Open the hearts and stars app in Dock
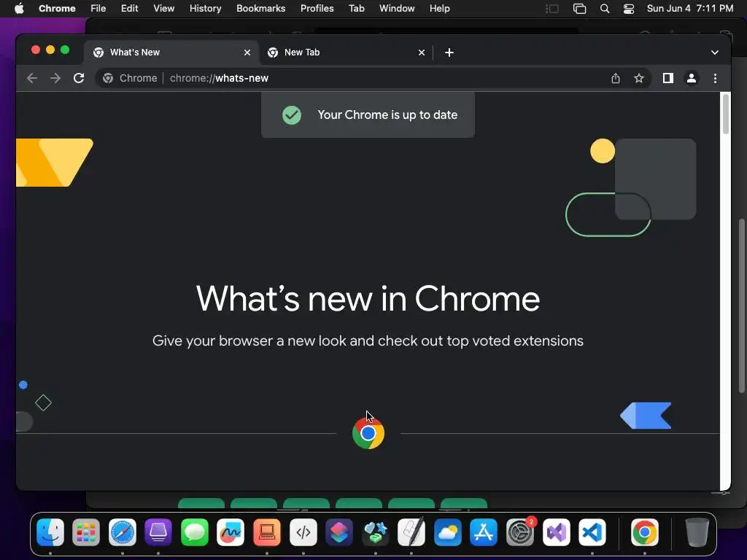This screenshot has height=560, width=747. 376,532
